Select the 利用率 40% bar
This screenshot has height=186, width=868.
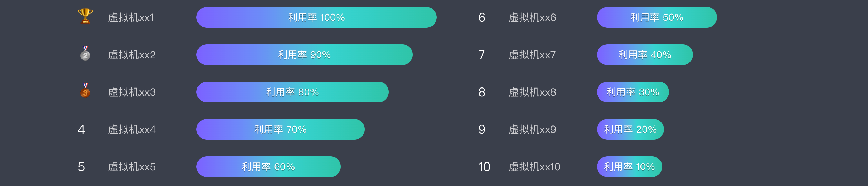[x=645, y=55]
